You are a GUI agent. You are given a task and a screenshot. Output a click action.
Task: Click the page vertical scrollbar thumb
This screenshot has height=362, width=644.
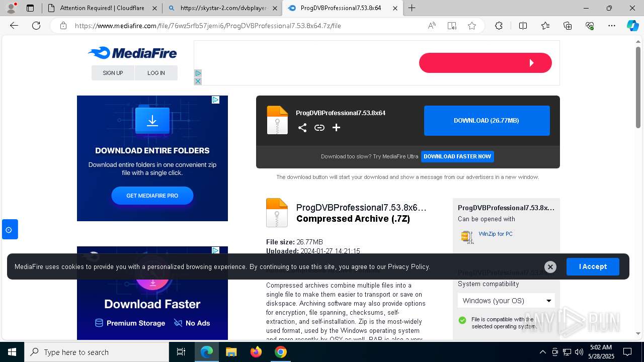(638, 87)
